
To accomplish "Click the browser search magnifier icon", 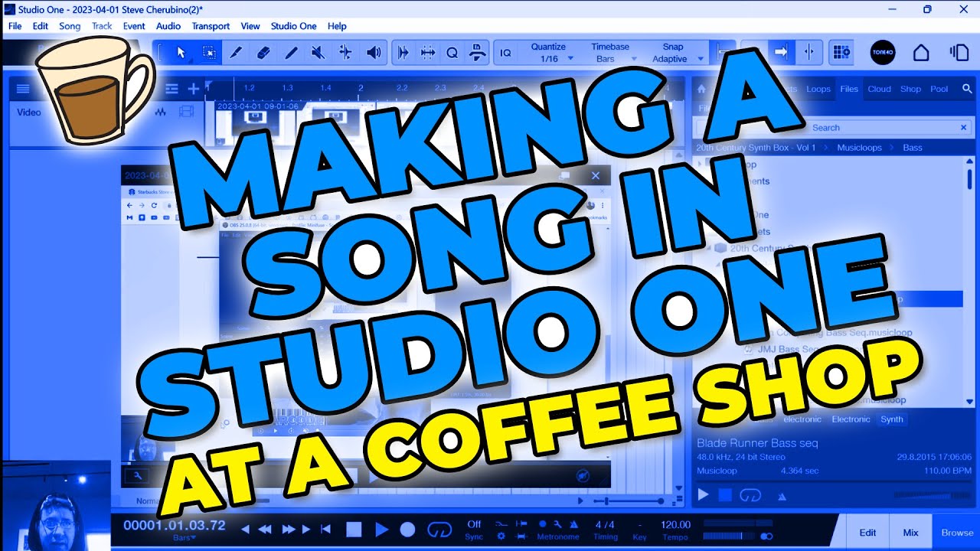I will pyautogui.click(x=967, y=89).
